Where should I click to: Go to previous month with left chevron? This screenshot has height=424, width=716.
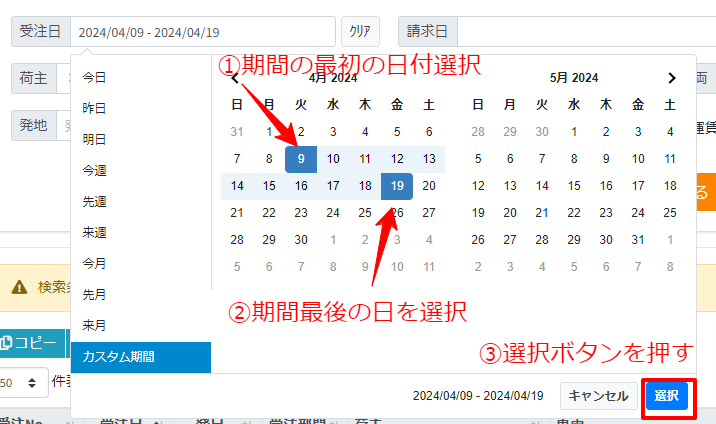point(235,78)
